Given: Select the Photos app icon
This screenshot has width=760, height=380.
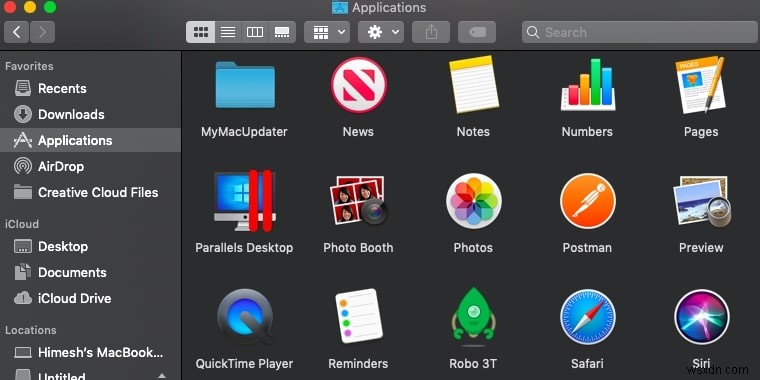Looking at the screenshot, I should [x=474, y=201].
